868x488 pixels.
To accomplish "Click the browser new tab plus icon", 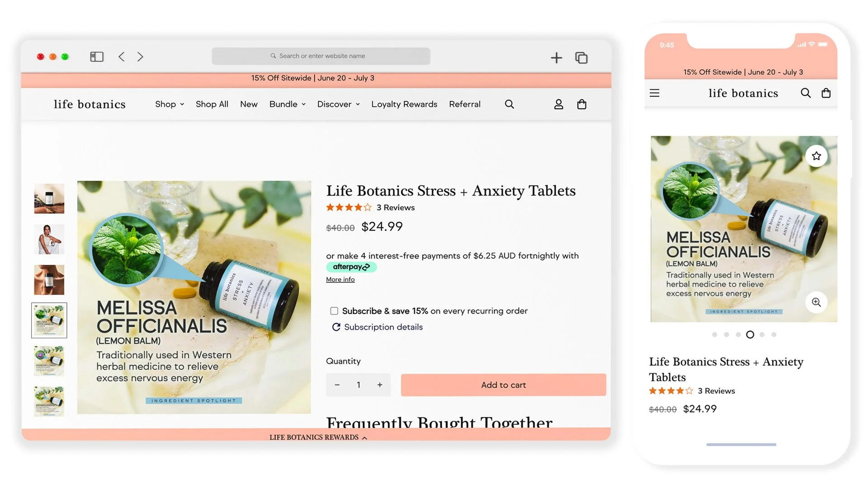I will 557,58.
